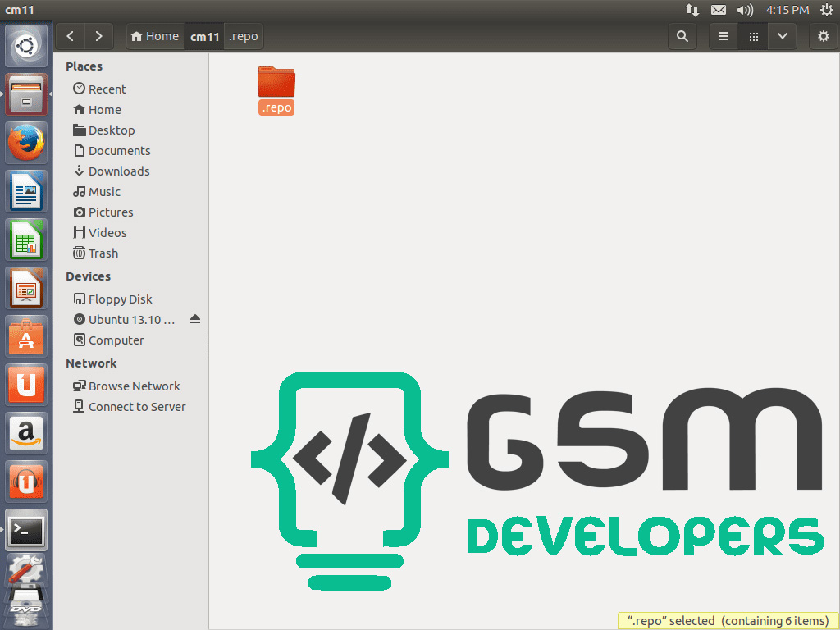Select the Home breadcrumb
Screen dimensions: 840x630
(155, 36)
